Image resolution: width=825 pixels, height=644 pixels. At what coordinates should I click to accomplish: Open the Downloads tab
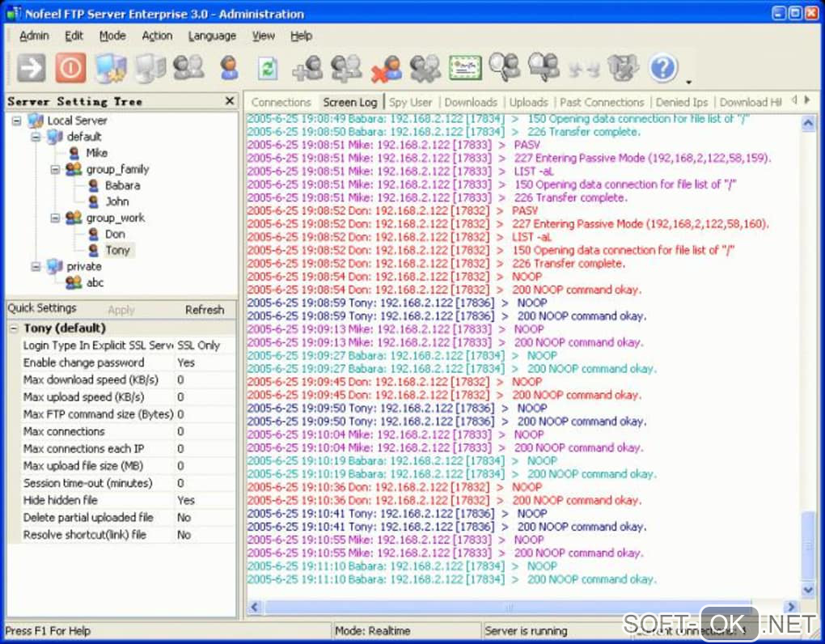(471, 102)
